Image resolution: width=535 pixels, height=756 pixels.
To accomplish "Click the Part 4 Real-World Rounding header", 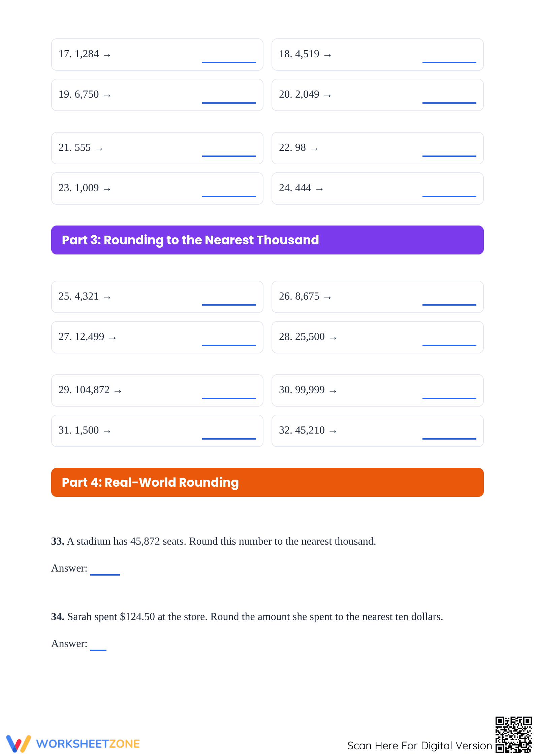I will tap(267, 482).
